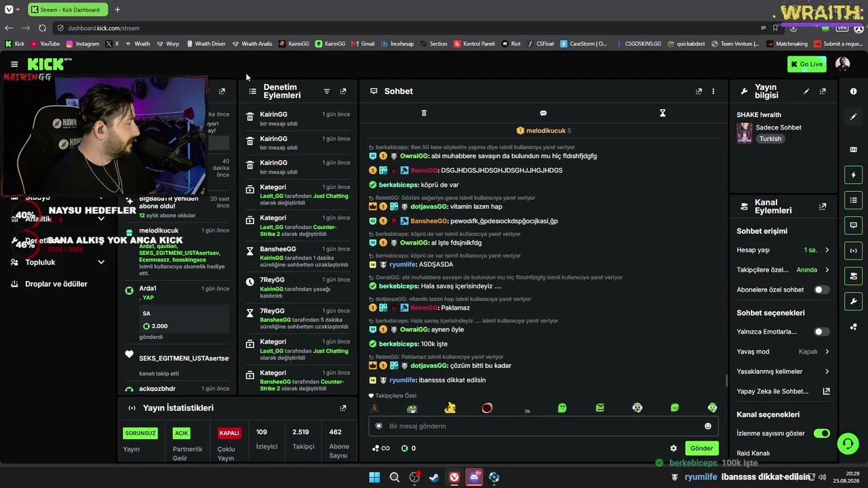868x488 pixels.
Task: Click ryumlife's 'ASDŞASDA' chat message
Action: coord(436,264)
